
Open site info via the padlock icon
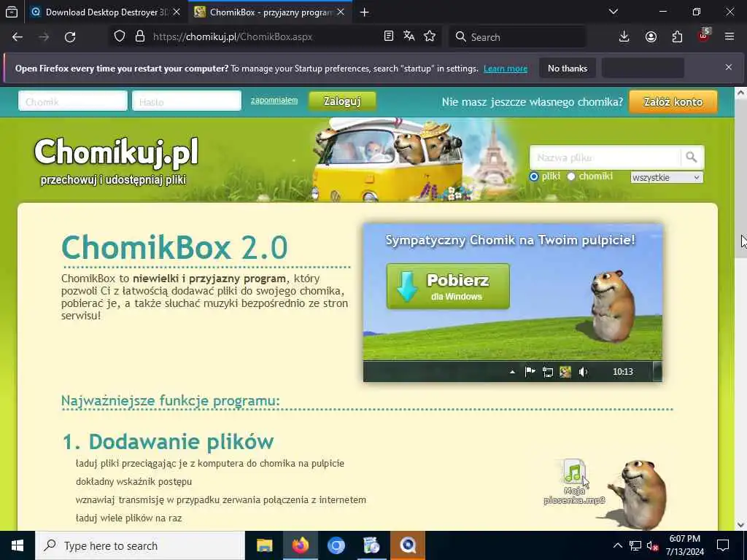pos(139,36)
